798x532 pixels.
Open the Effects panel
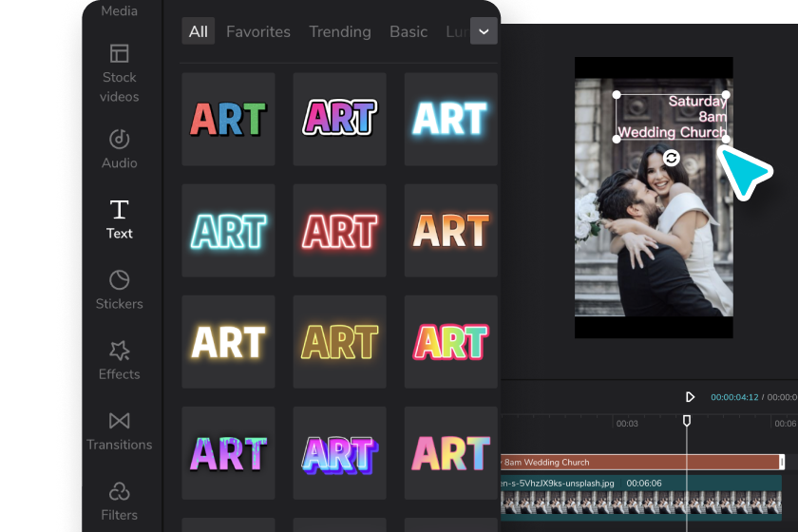pos(119,360)
